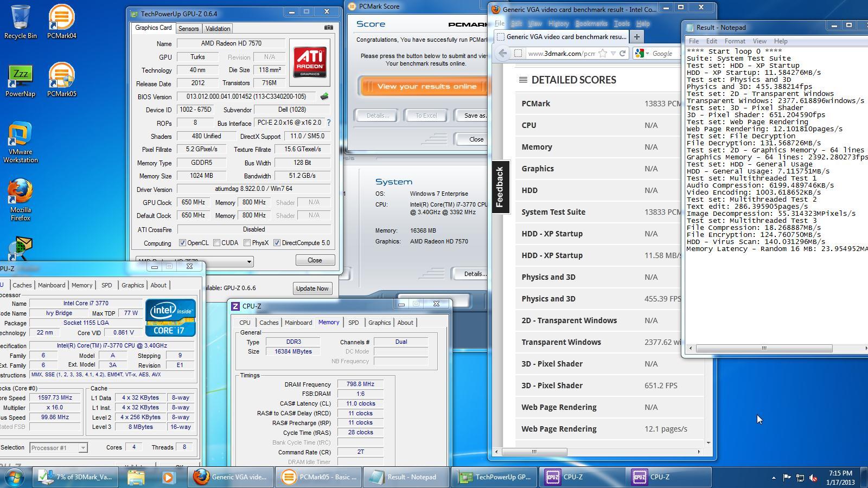
Task: Click Feedback side tab on 3dmark page
Action: pyautogui.click(x=500, y=187)
